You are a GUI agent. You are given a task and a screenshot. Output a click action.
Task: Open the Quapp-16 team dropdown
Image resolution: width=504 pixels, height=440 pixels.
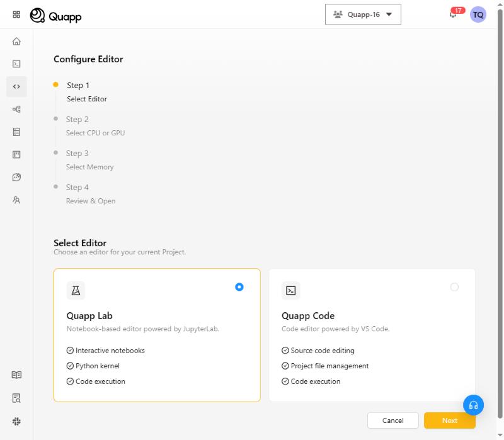(x=363, y=14)
